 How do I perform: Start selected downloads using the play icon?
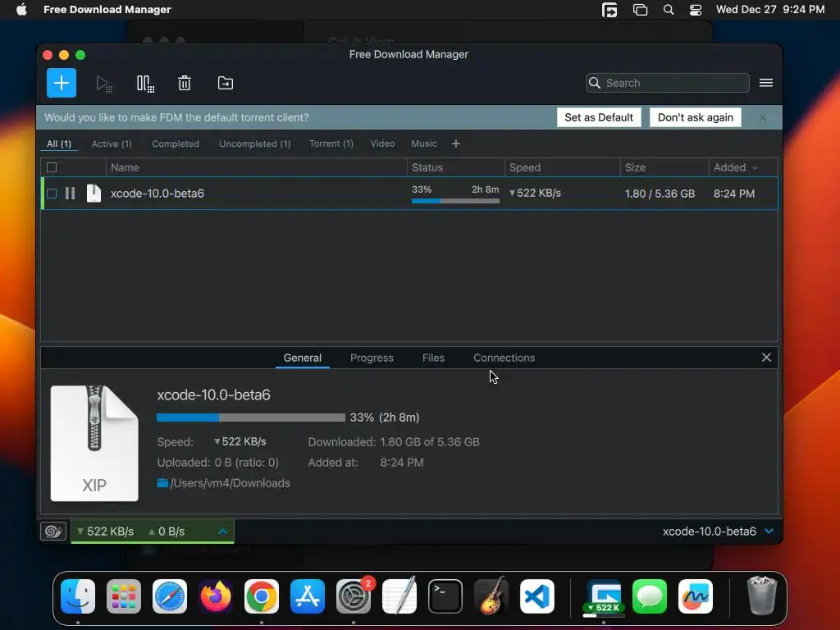point(104,84)
